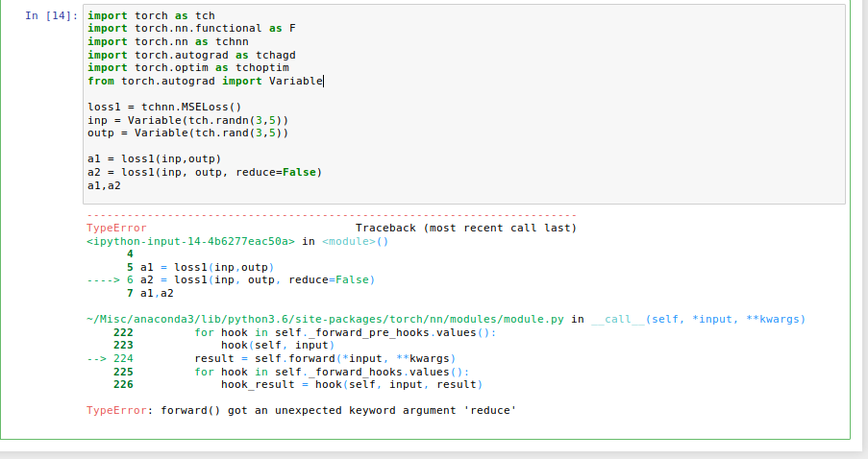The width and height of the screenshot is (868, 459).
Task: Click the ipython-input-14-4b6277eac50a reference
Action: coord(190,241)
